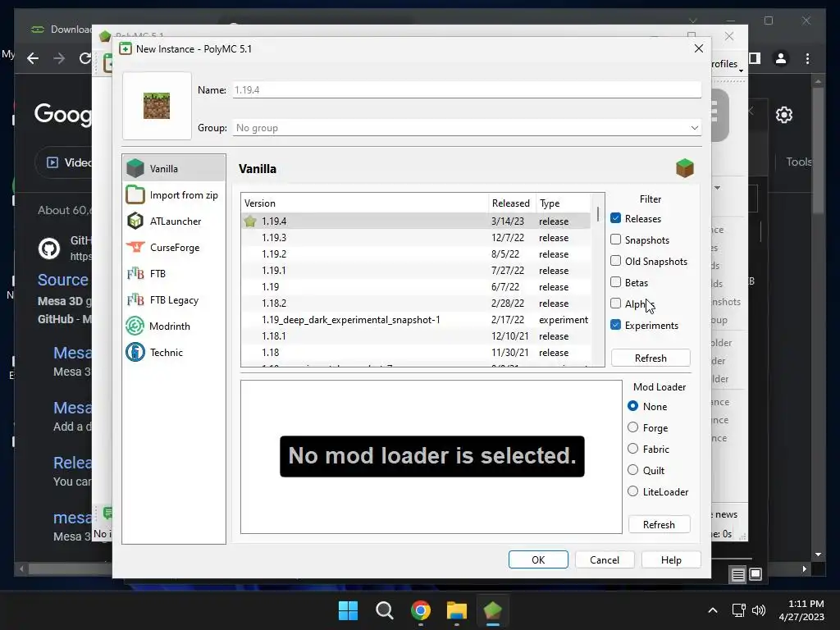Viewport: 840px width, 630px height.
Task: Reload the Chrome page
Action: click(84, 58)
